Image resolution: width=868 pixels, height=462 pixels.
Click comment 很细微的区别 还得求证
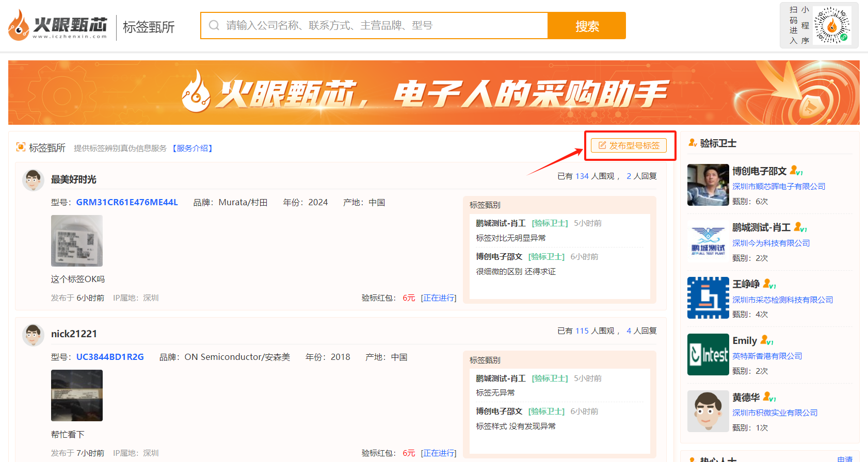[516, 271]
